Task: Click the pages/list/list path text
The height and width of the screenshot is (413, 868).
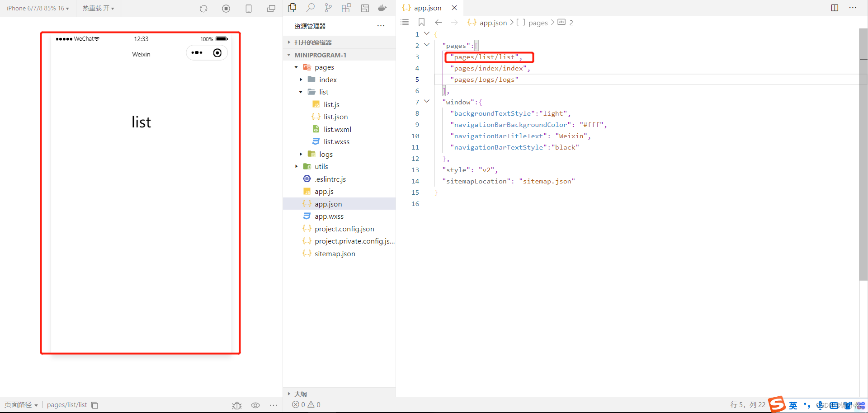Action: 67,405
